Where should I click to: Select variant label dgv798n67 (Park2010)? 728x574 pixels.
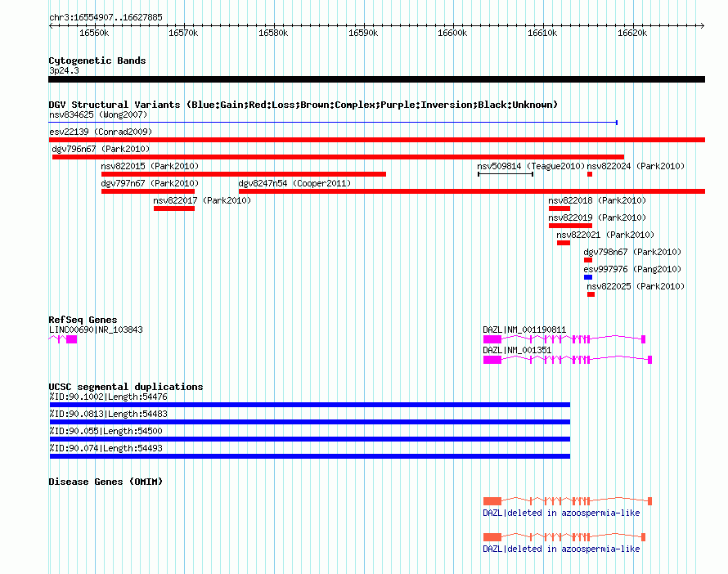click(x=632, y=252)
